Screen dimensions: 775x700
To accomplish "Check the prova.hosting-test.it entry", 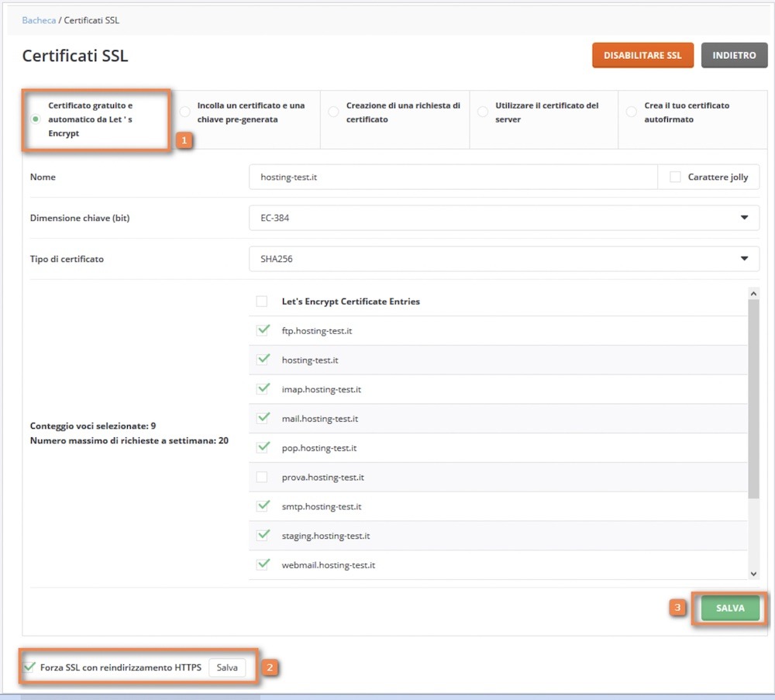I will [x=262, y=477].
